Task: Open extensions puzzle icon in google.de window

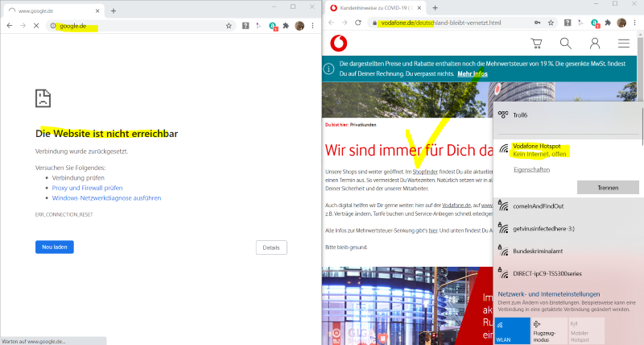Action: [286, 26]
